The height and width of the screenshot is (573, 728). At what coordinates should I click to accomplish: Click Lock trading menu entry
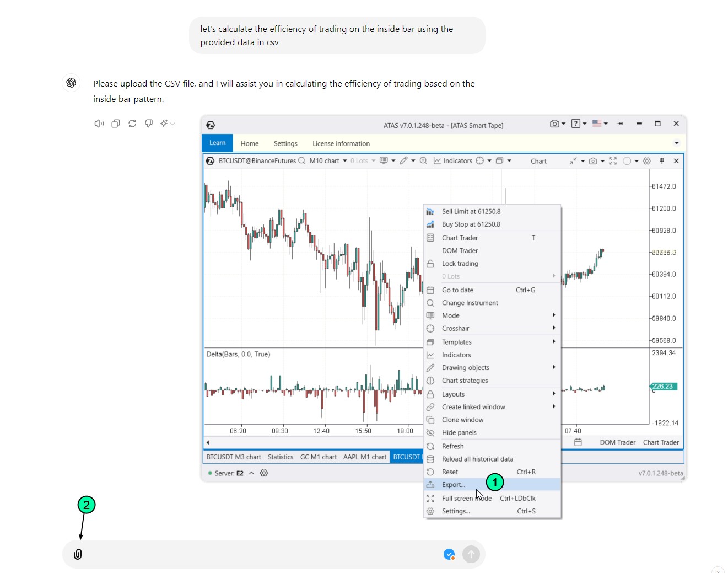point(460,264)
